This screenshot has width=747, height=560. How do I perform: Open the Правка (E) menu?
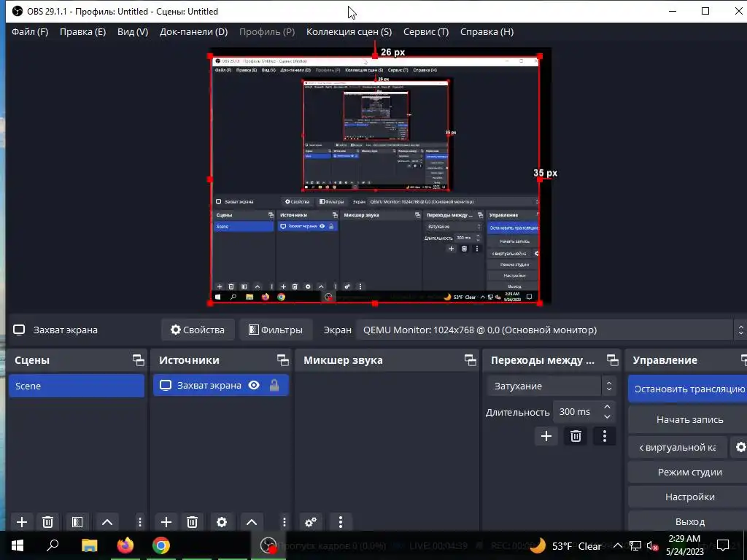(82, 32)
